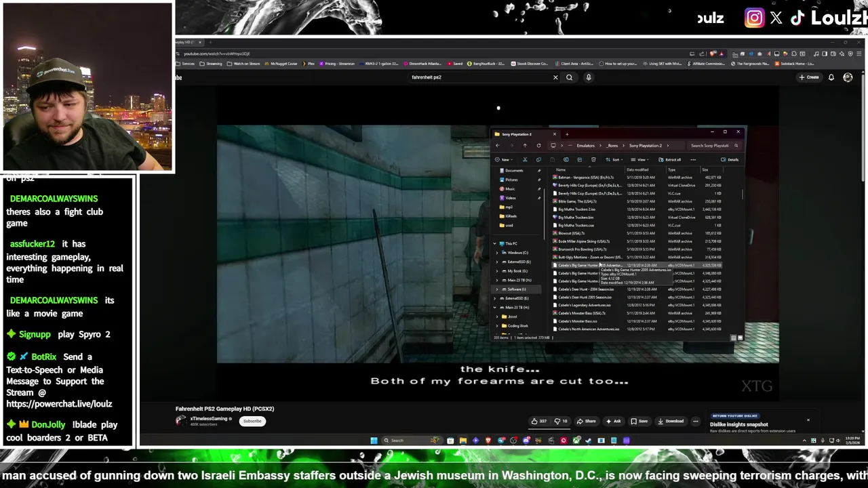
Task: Click the Rename icon in Explorer toolbar
Action: pyautogui.click(x=566, y=160)
